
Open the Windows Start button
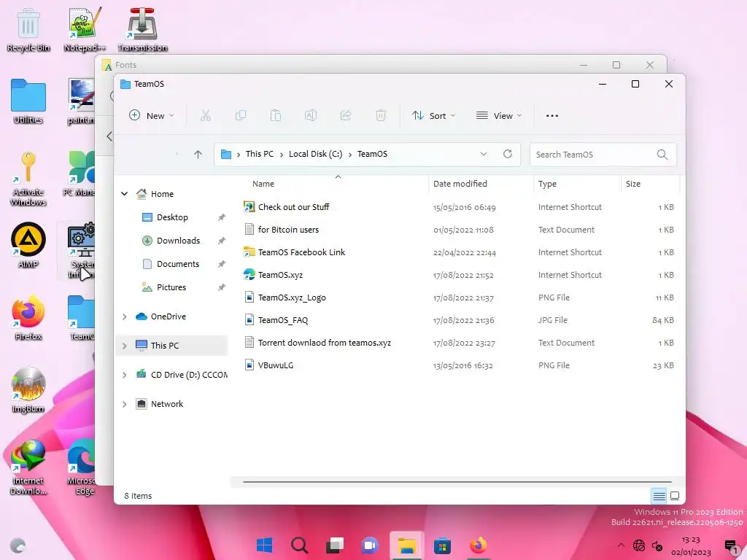point(264,545)
